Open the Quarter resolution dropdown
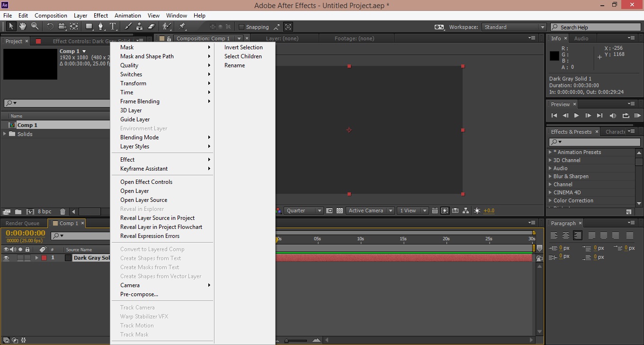 [x=304, y=210]
